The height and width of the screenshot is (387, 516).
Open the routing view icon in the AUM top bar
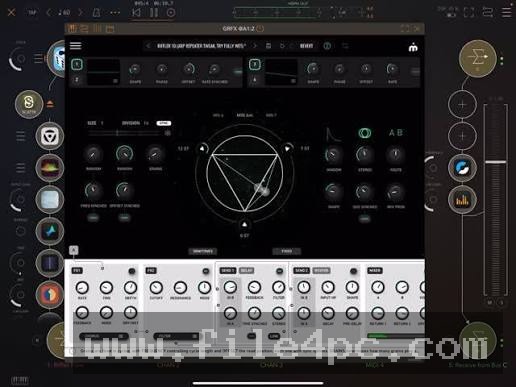tap(488, 12)
